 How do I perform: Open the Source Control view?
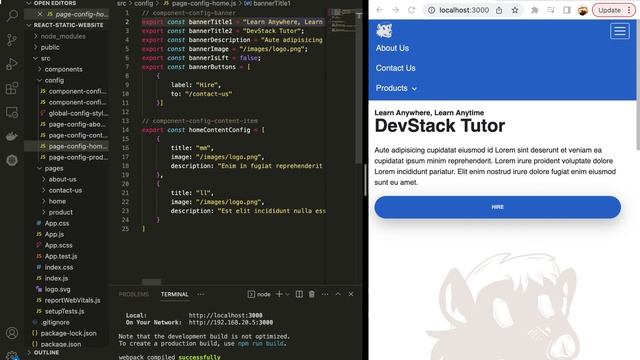click(x=12, y=40)
